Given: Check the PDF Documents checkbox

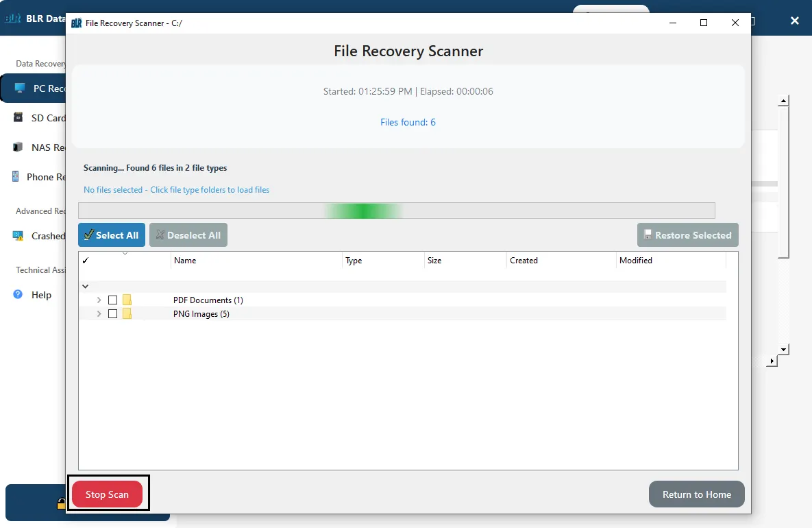Looking at the screenshot, I should point(113,300).
